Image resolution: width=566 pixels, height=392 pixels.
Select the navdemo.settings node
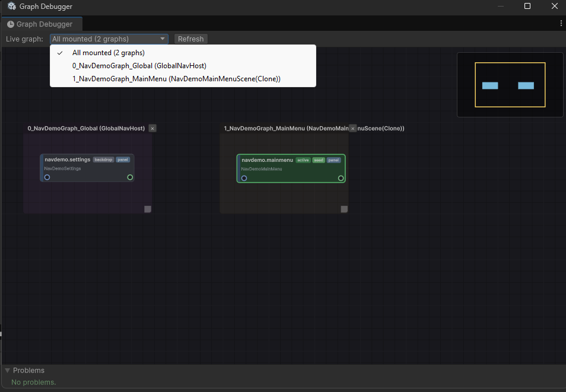pyautogui.click(x=87, y=168)
